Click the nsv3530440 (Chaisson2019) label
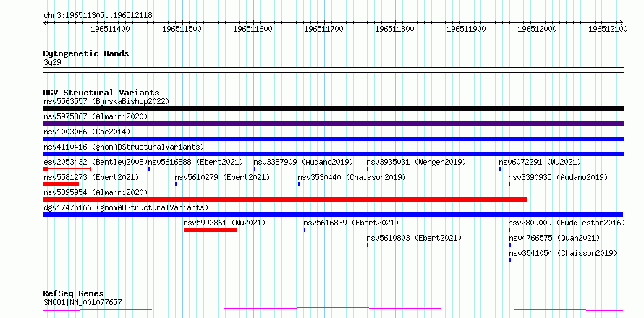The height and width of the screenshot is (318, 644). (352, 177)
